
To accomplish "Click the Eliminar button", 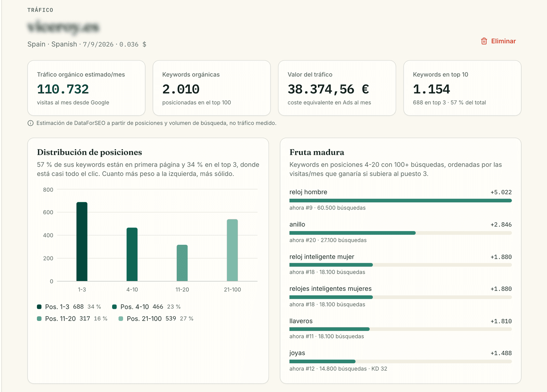I will point(498,41).
